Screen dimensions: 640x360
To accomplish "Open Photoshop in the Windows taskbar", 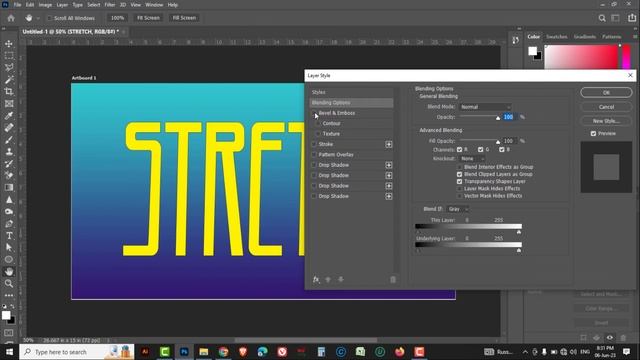I will (184, 351).
